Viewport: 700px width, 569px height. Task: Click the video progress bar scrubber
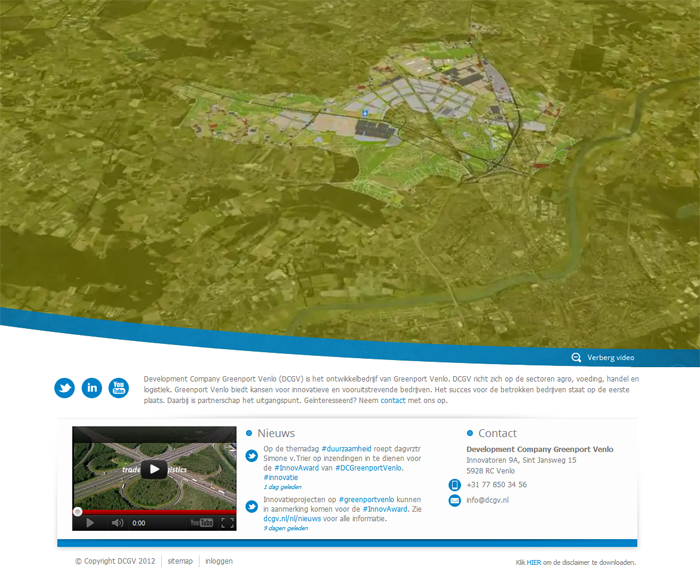pos(78,511)
